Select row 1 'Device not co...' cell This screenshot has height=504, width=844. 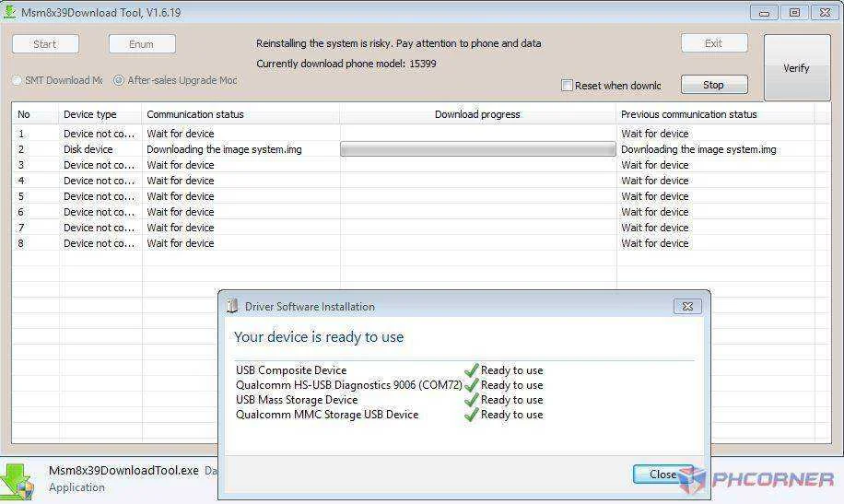(99, 134)
